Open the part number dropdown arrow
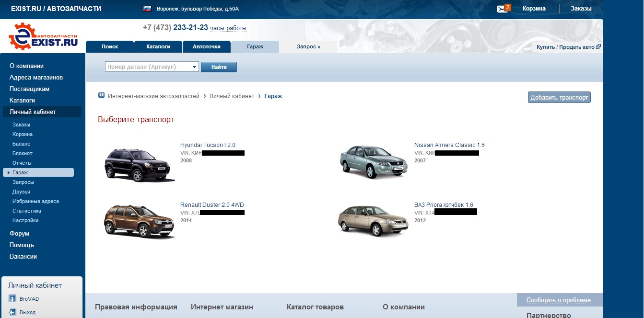 [195, 67]
